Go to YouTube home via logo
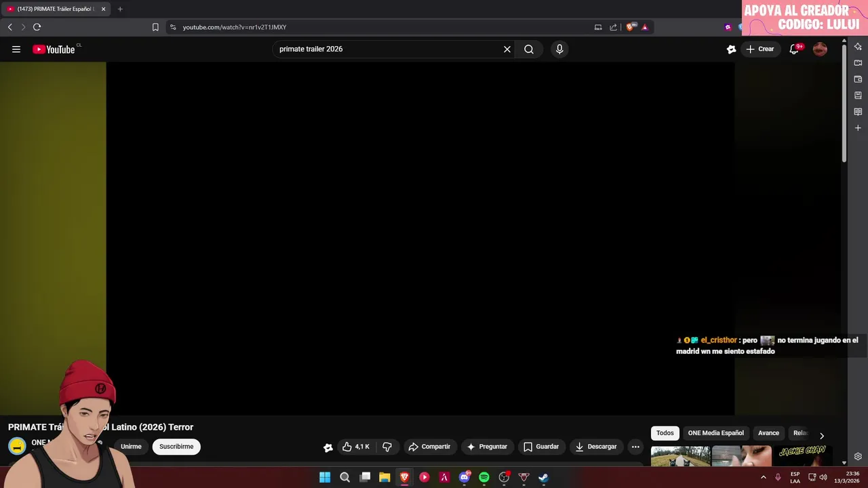This screenshot has height=488, width=868. [x=54, y=49]
